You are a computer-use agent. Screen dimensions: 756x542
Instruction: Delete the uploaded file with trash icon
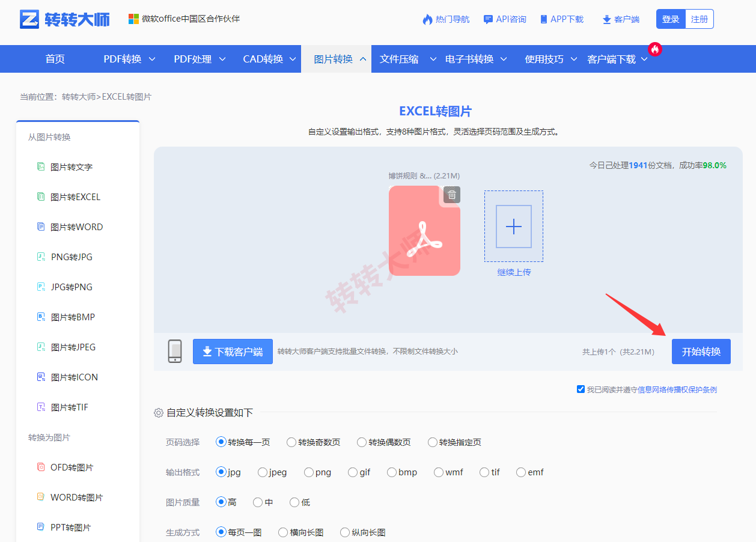click(x=452, y=195)
